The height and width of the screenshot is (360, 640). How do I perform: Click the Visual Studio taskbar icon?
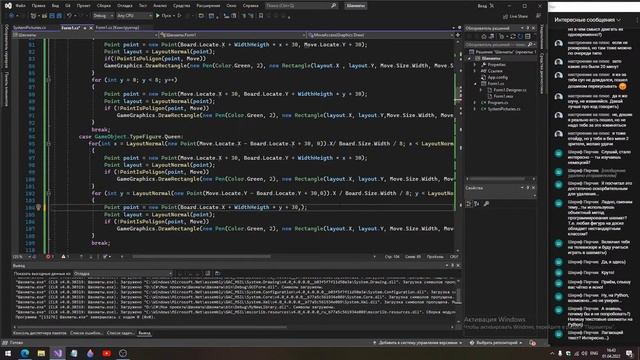click(58, 353)
